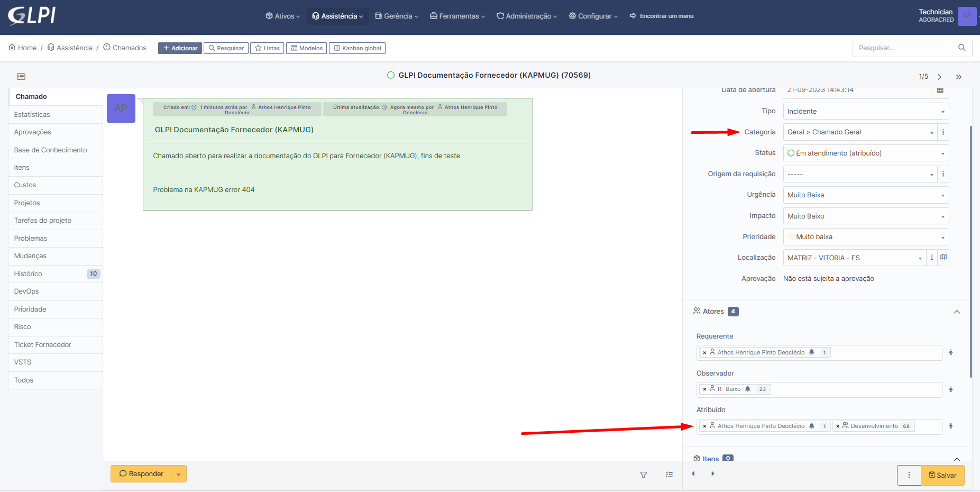The height and width of the screenshot is (492, 980).
Task: Open the Assistência menu
Action: point(337,16)
